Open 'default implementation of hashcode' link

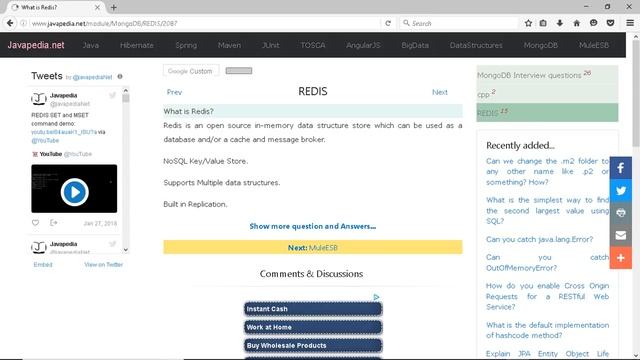pyautogui.click(x=547, y=330)
